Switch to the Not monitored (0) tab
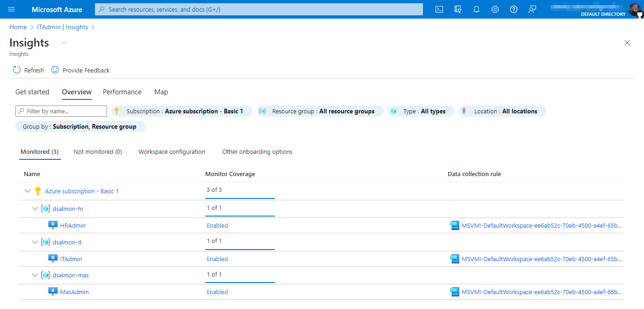 [x=98, y=152]
